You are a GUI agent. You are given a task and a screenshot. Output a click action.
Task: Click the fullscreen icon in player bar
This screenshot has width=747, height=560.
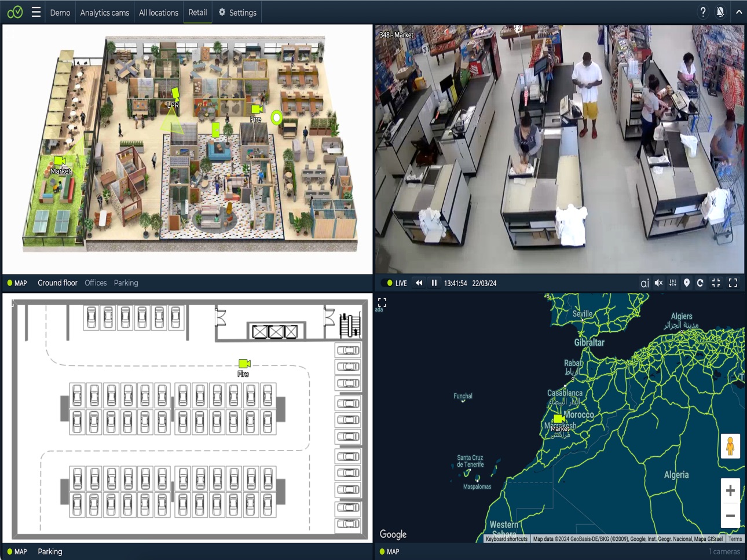coord(733,283)
